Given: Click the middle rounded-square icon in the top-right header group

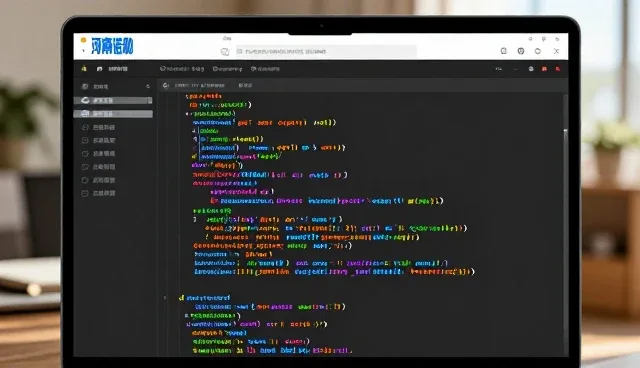Looking at the screenshot, I should [x=521, y=51].
